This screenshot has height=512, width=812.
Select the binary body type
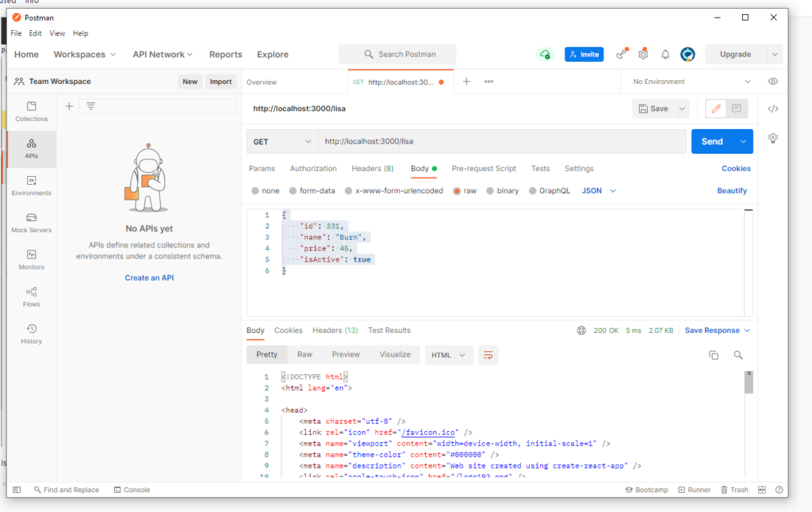(490, 191)
